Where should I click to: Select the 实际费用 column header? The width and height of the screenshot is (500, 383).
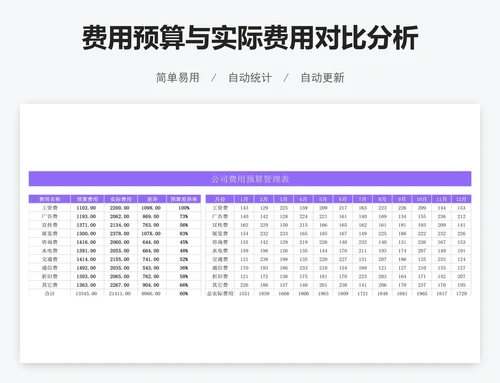click(x=121, y=199)
